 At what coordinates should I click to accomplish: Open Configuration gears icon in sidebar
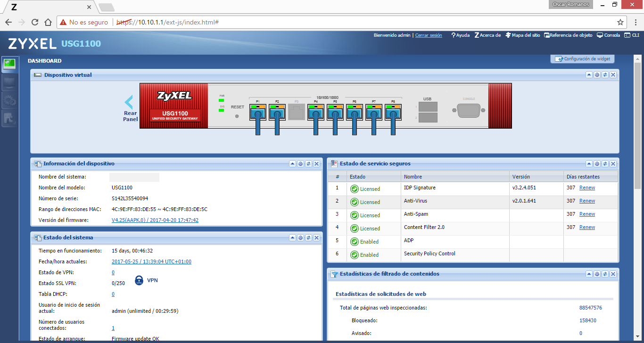(9, 100)
